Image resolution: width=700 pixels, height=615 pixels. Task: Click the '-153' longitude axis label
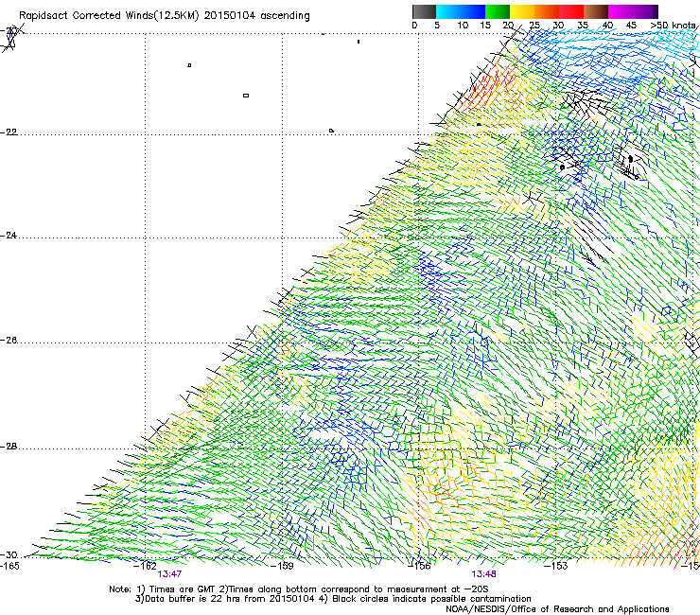[555, 566]
